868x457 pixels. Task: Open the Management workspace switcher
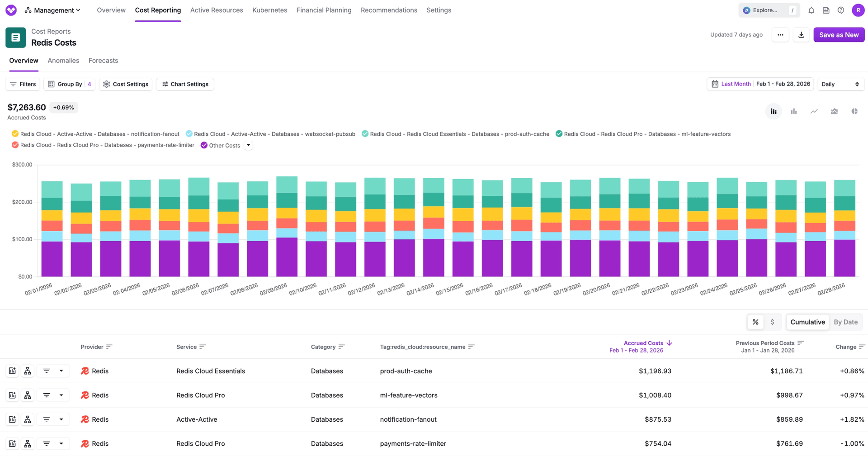[x=52, y=10]
